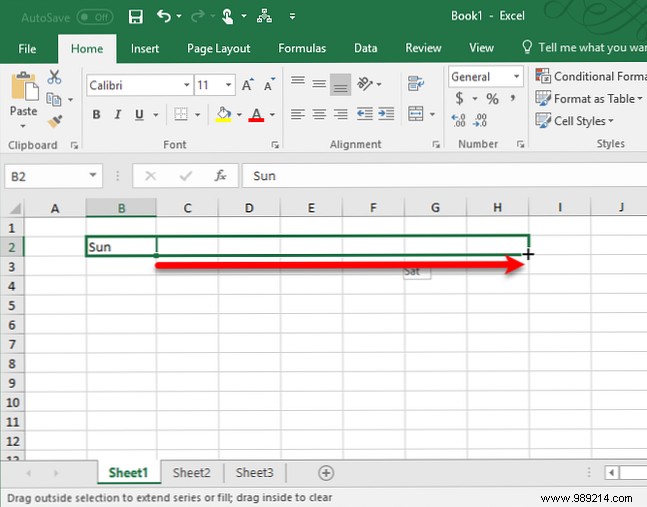The height and width of the screenshot is (507, 647).
Task: Click the Increase Indent icon
Action: pyautogui.click(x=386, y=113)
